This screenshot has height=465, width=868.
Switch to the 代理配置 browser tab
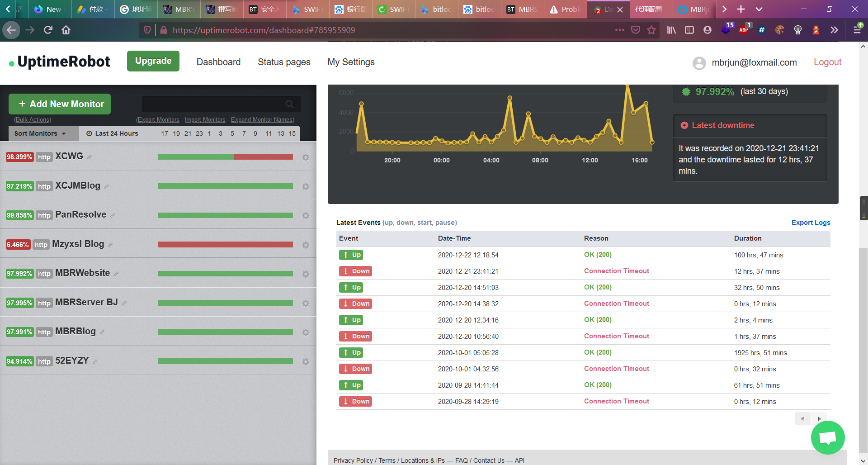[651, 9]
